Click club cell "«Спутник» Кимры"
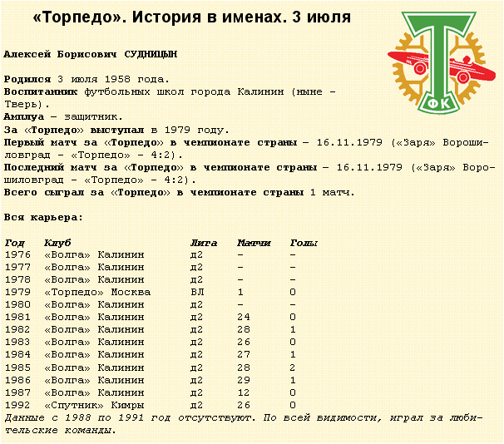Image resolution: width=504 pixels, height=444 pixels. pos(94,405)
